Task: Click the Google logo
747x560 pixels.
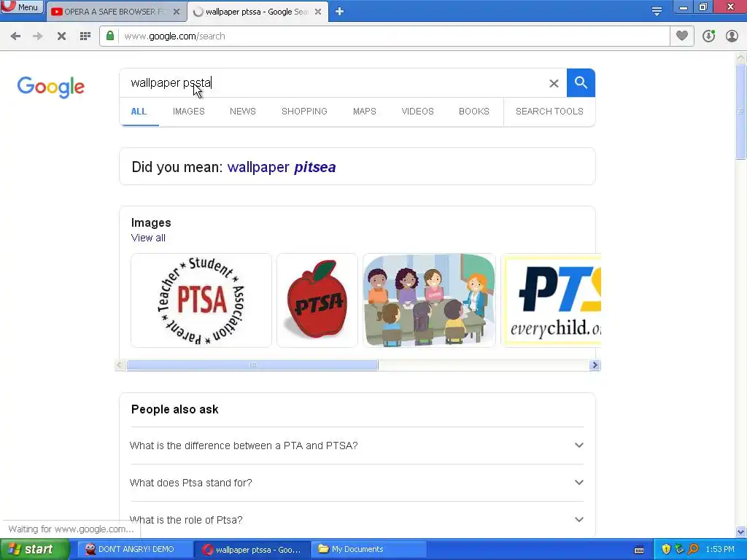Action: (x=51, y=87)
